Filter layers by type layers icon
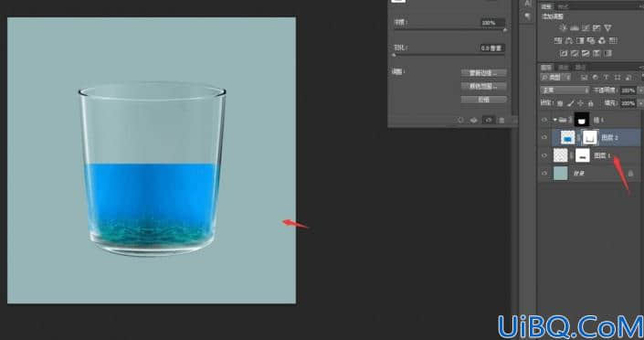The width and height of the screenshot is (644, 340). point(606,78)
